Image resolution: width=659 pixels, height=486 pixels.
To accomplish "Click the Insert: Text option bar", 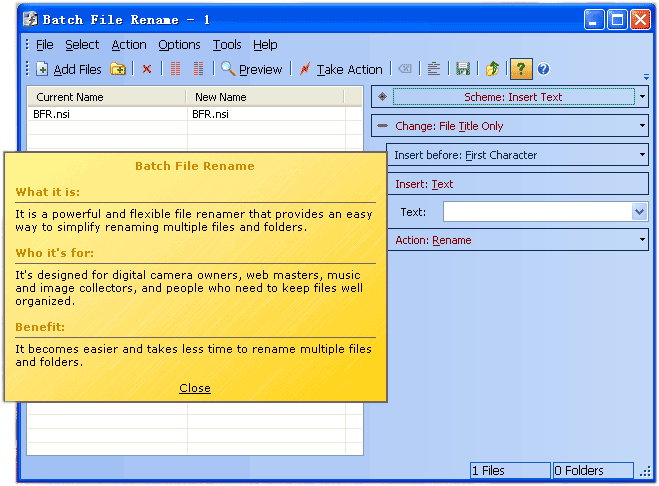I will pyautogui.click(x=518, y=184).
